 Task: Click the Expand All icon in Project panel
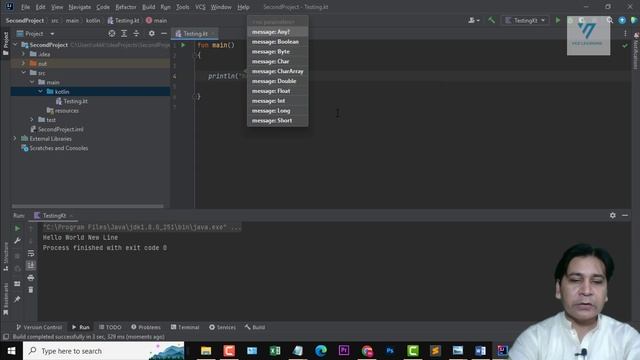124,33
